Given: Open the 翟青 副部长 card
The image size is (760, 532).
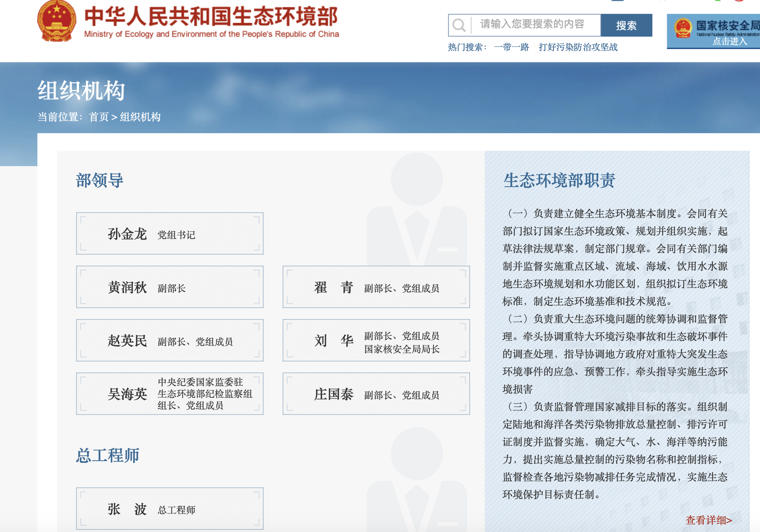Looking at the screenshot, I should click(x=376, y=287).
